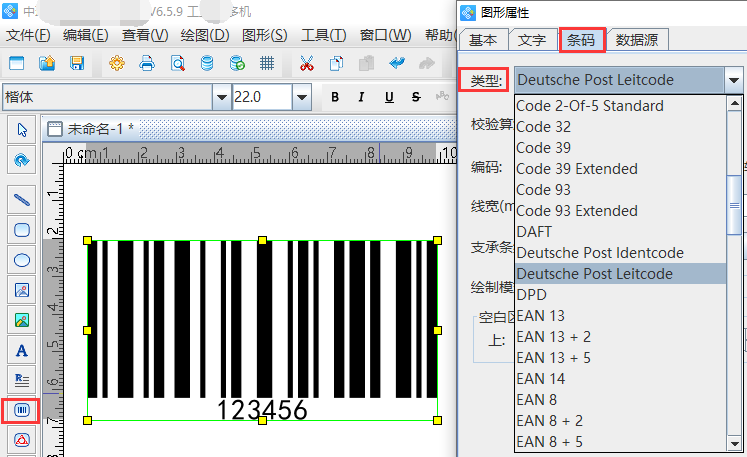Viewport: 747px width, 457px height.
Task: Choose DAFT barcode type
Action: (620, 232)
